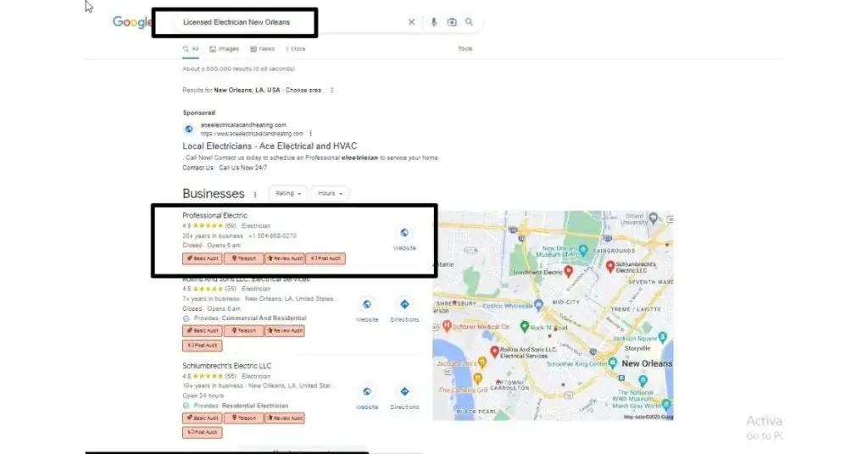Viewport: 868px width, 454px height.
Task: Expand the Rating filter dropdown
Action: tap(288, 194)
